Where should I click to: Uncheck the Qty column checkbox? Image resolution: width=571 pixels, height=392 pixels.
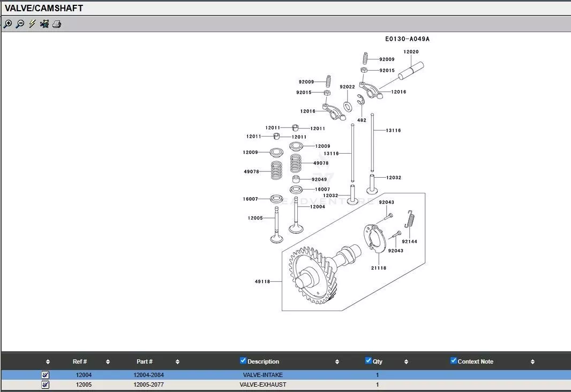tap(369, 361)
